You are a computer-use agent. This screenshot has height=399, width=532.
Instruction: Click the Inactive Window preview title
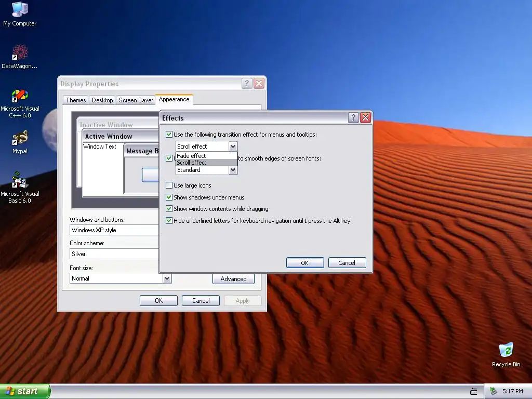pos(118,124)
